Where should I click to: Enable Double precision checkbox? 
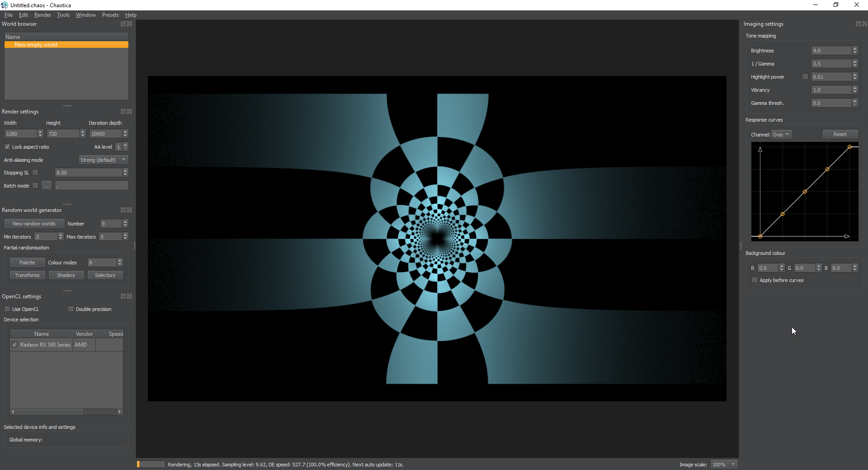(x=71, y=309)
